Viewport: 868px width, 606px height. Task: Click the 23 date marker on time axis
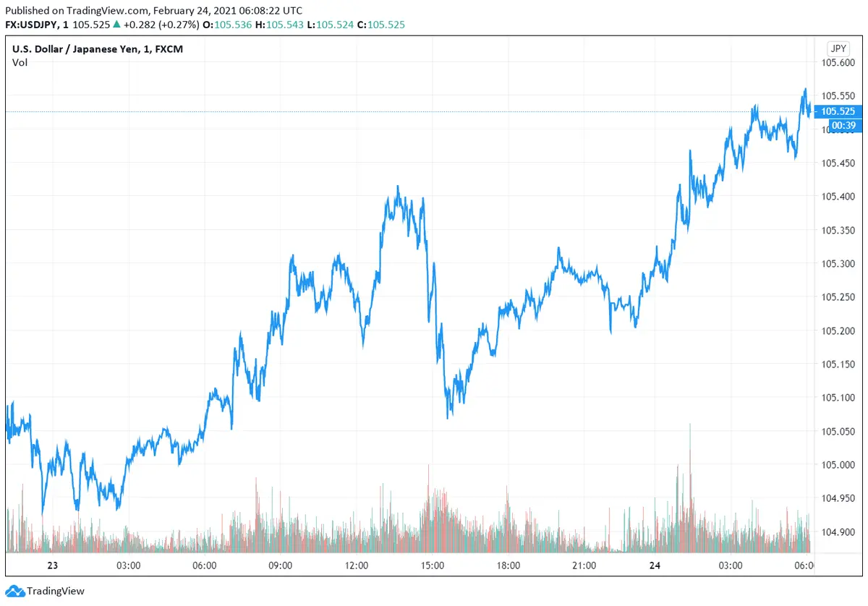pyautogui.click(x=52, y=565)
